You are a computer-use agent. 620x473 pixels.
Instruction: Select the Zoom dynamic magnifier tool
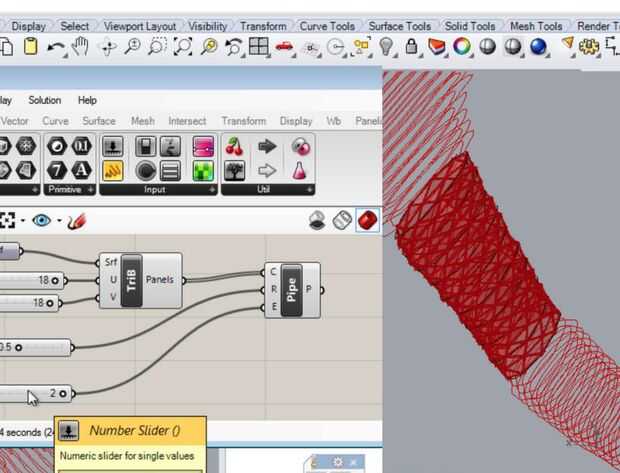pyautogui.click(x=132, y=47)
